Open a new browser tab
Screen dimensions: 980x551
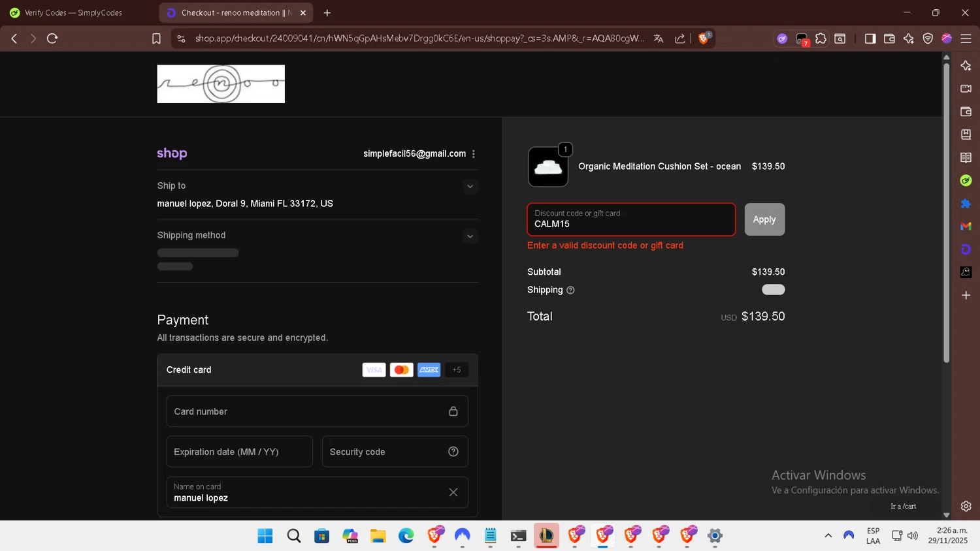click(x=327, y=13)
